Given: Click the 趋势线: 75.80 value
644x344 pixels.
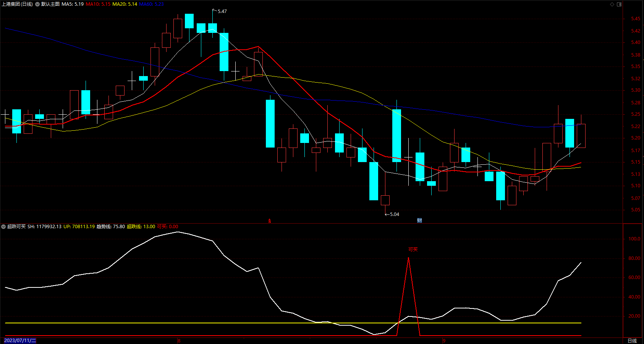Looking at the screenshot, I should pos(111,227).
